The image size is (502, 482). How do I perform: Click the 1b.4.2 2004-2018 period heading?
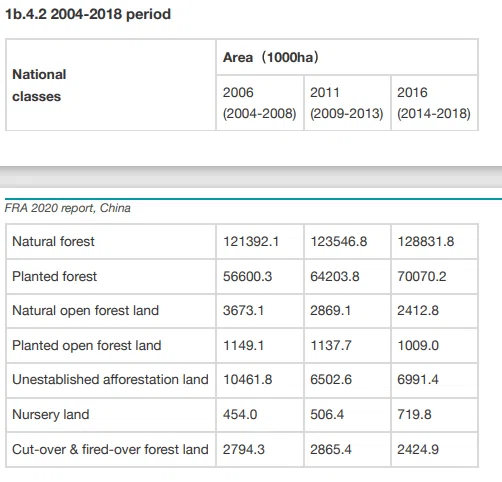[88, 14]
